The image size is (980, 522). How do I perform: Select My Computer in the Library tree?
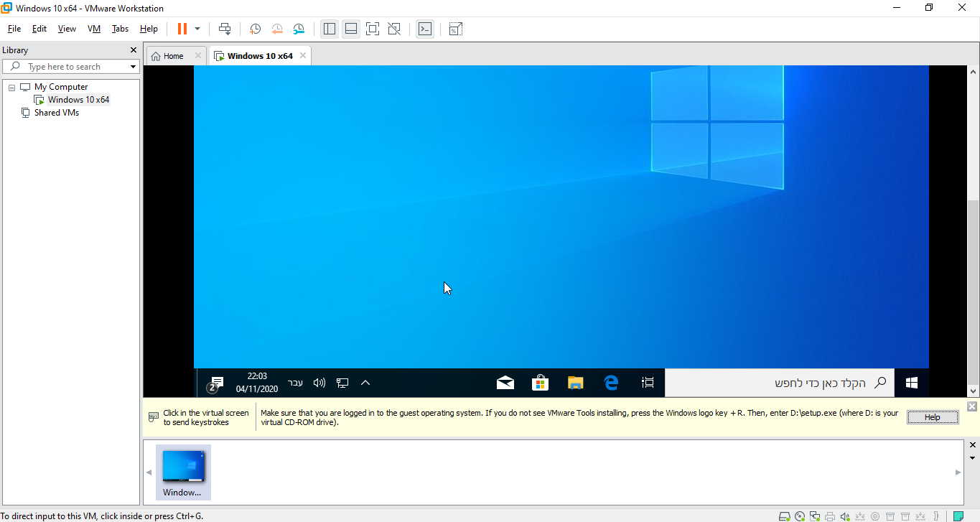[61, 87]
